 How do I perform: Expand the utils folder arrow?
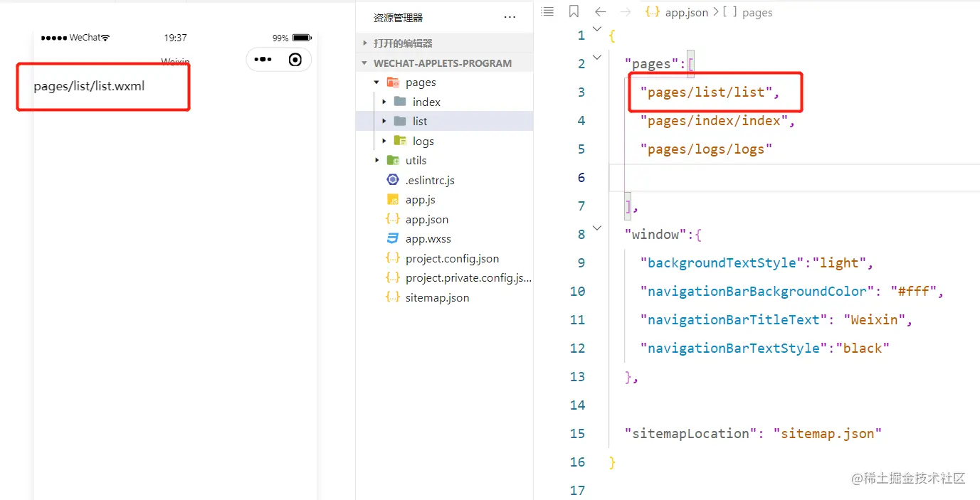point(376,160)
